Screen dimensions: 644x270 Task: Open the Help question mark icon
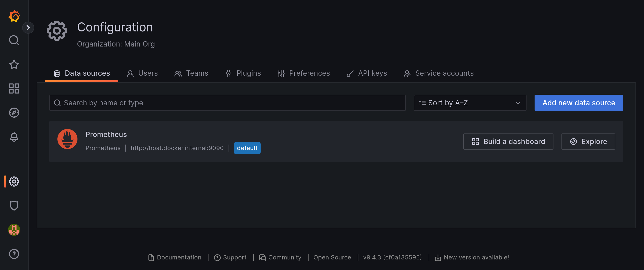[14, 254]
